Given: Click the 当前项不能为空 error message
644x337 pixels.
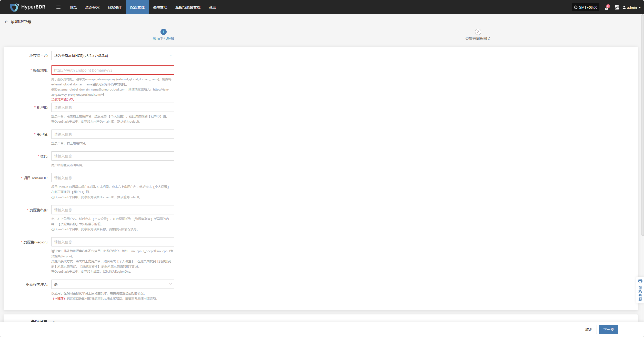Looking at the screenshot, I should click(63, 100).
